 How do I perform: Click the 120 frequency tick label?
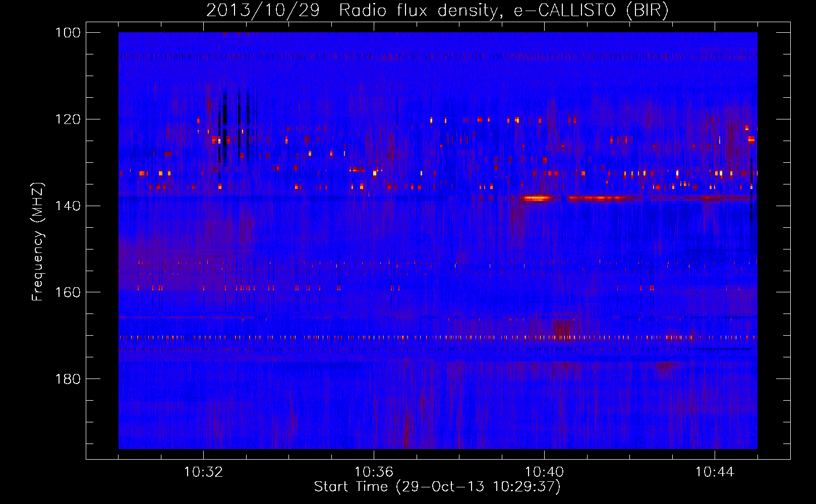tap(68, 119)
